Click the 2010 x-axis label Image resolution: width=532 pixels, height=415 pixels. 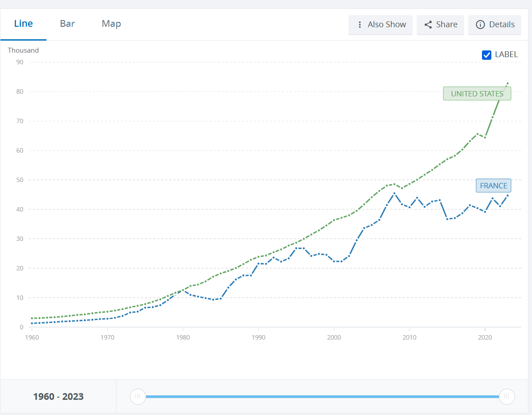coord(410,337)
